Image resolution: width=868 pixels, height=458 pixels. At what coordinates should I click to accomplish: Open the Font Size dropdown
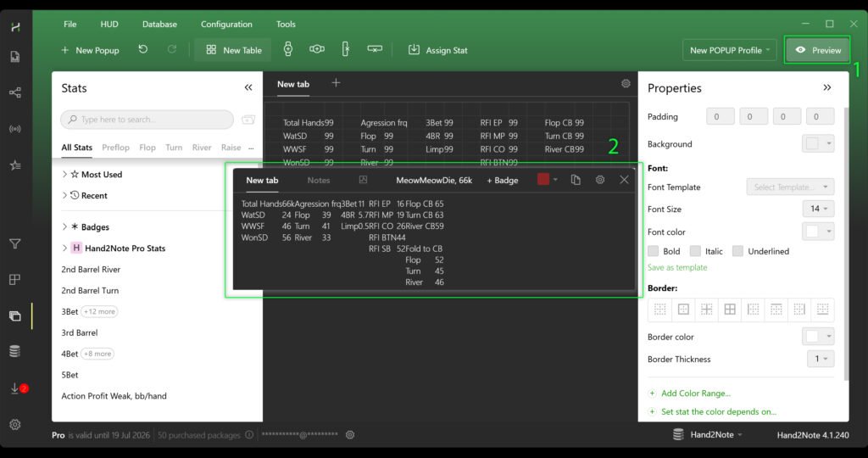pyautogui.click(x=818, y=209)
